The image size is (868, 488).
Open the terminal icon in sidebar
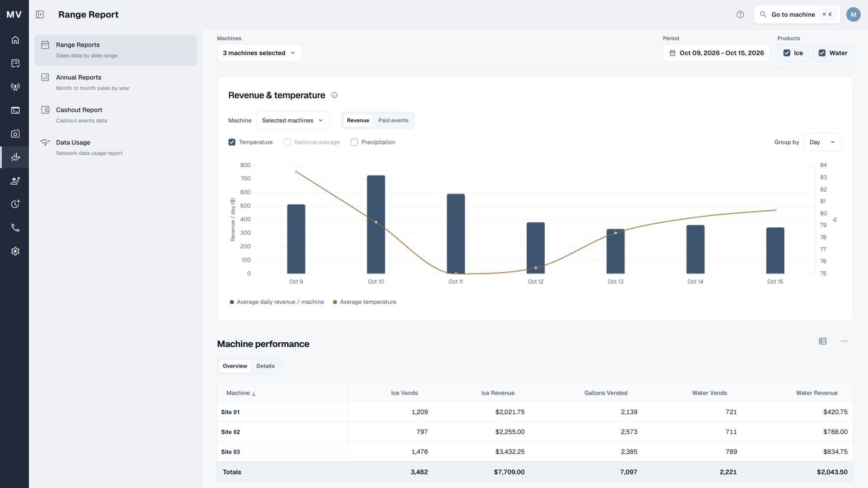[x=15, y=110]
